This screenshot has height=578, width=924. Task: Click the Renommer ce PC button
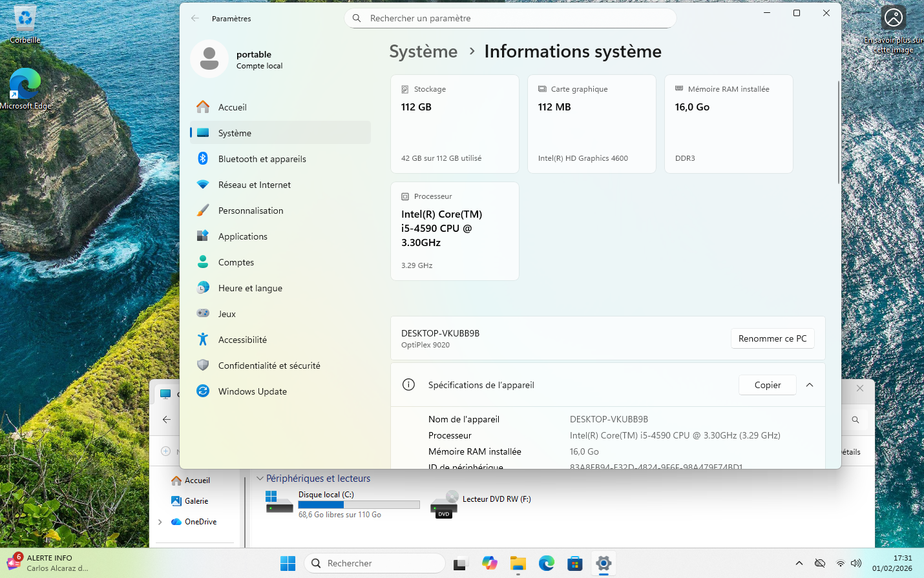pyautogui.click(x=772, y=338)
